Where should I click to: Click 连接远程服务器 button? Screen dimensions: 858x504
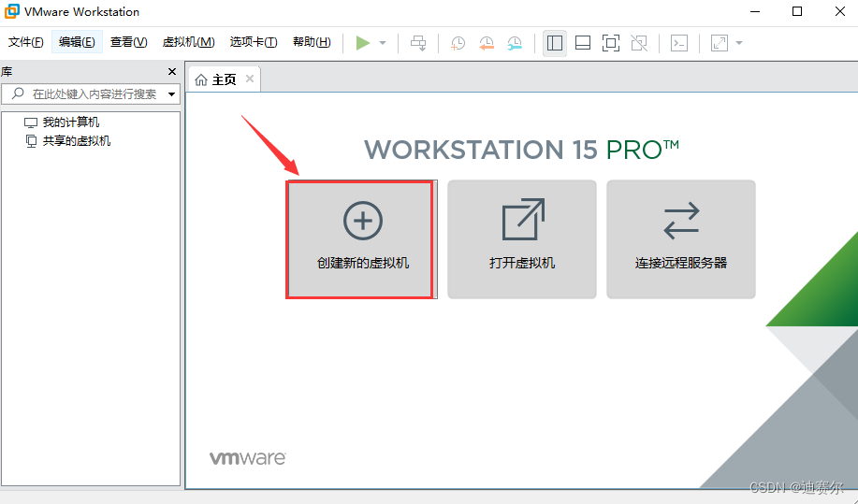pos(681,239)
